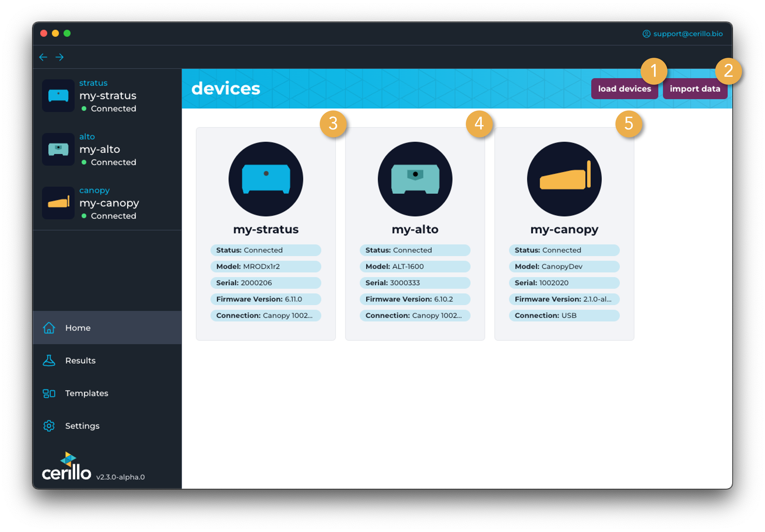Click the Model: MRODx1r2 field
The height and width of the screenshot is (532, 765).
pos(266,267)
